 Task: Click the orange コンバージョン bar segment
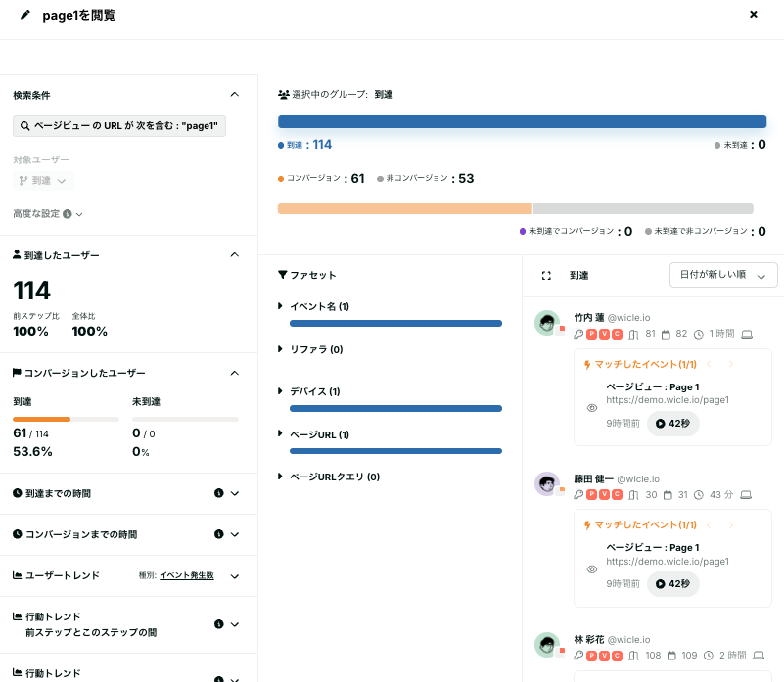[x=405, y=208]
